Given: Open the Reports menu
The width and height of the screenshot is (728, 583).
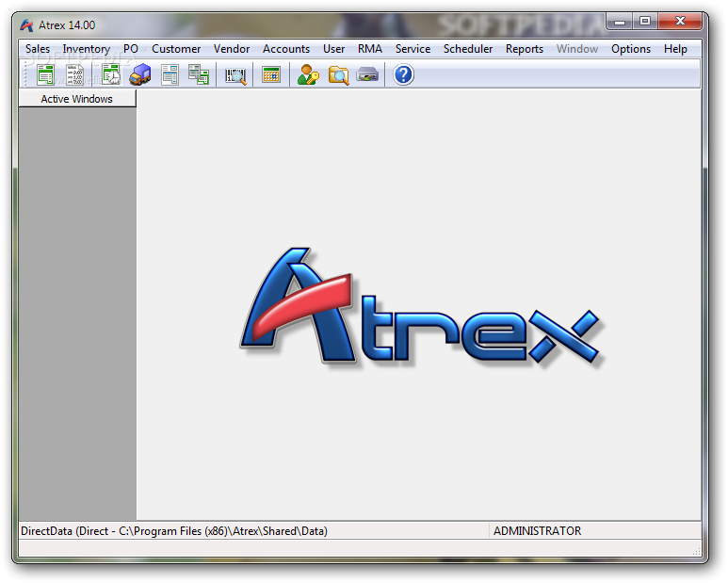Looking at the screenshot, I should point(525,49).
